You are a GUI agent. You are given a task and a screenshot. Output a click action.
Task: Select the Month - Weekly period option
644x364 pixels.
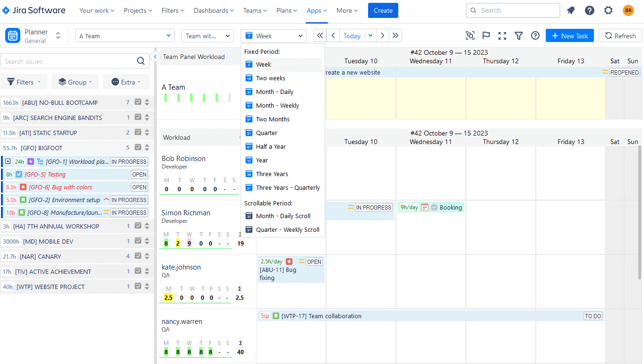pyautogui.click(x=283, y=106)
